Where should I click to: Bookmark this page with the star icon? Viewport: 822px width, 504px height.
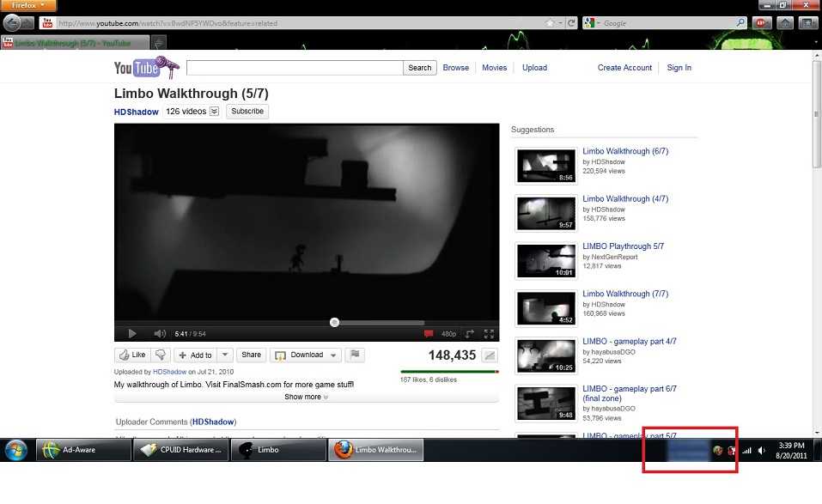point(550,23)
